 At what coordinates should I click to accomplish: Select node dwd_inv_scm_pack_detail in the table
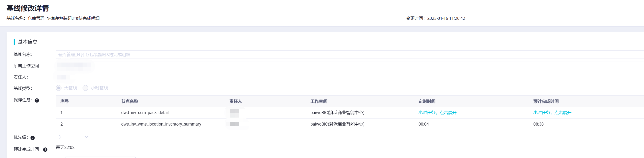pyautogui.click(x=145, y=113)
